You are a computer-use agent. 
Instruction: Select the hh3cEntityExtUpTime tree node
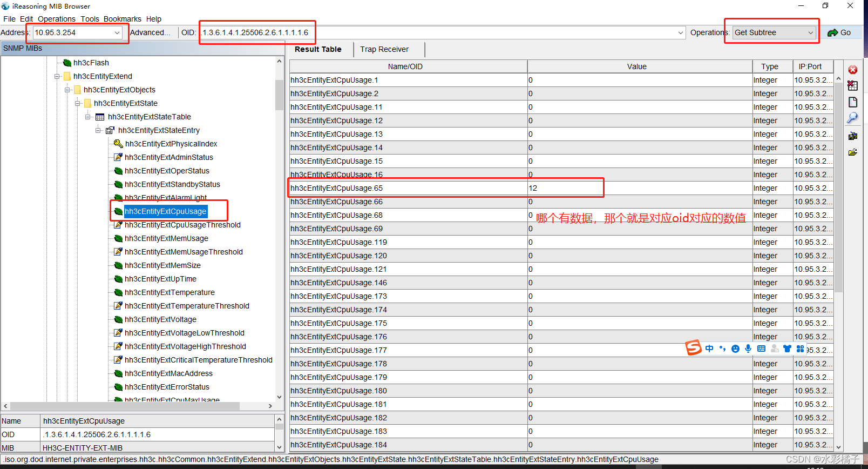[160, 279]
